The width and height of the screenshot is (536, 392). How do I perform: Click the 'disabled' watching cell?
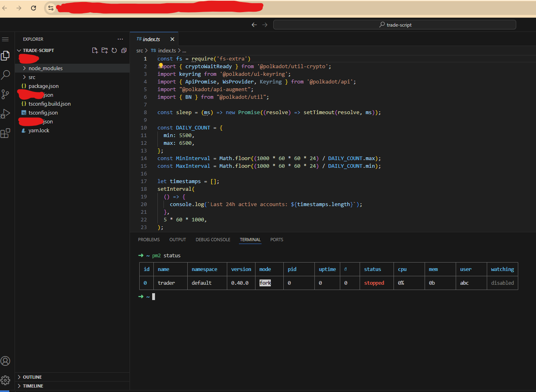(x=502, y=283)
